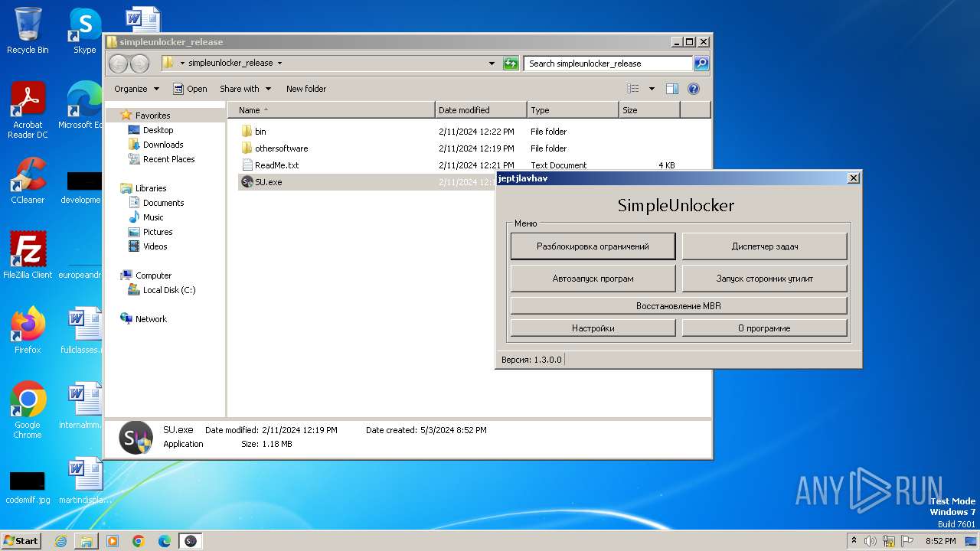Select Local Disk (C:)
Screen dimensions: 980x551
click(169, 290)
